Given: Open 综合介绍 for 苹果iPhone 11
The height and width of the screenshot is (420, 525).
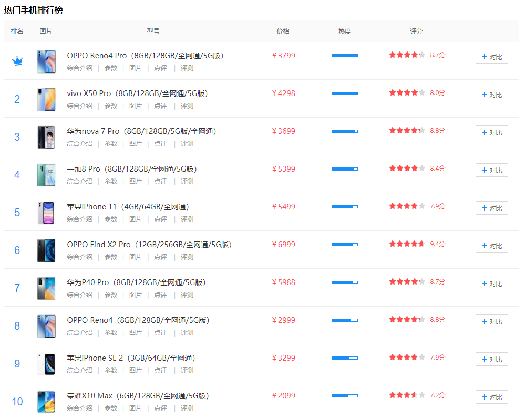Looking at the screenshot, I should point(79,219).
